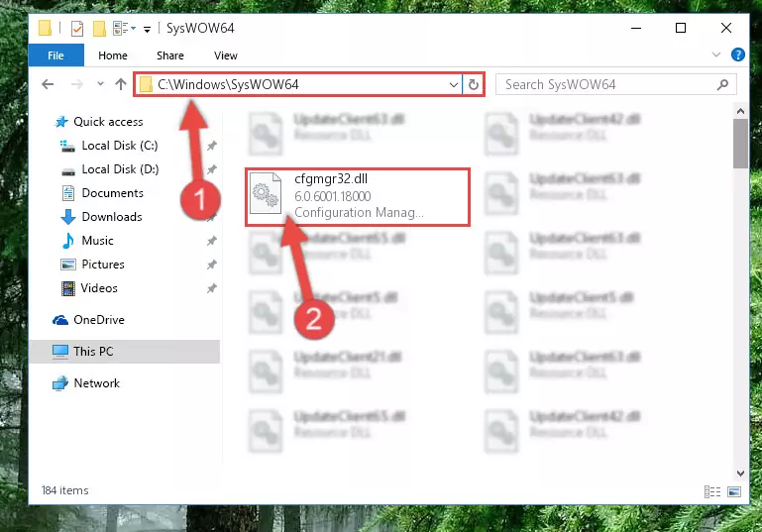The image size is (762, 532).
Task: Click Properties quick access toolbar icon
Action: click(x=76, y=29)
